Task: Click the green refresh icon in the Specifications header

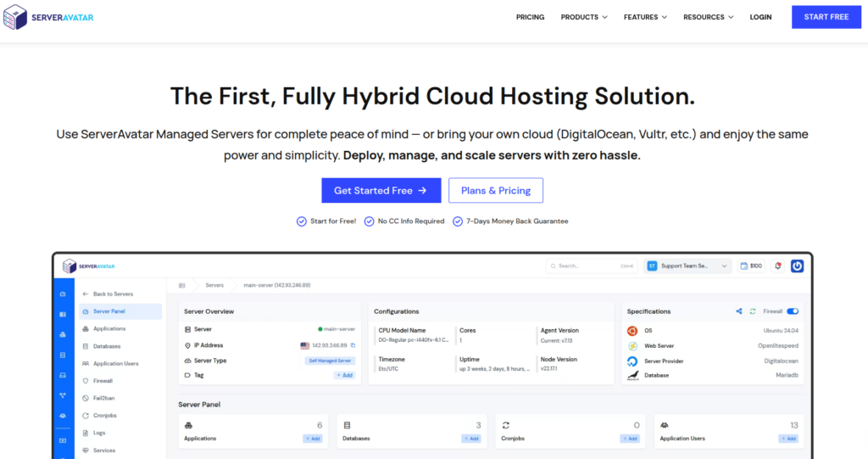Action: [753, 311]
